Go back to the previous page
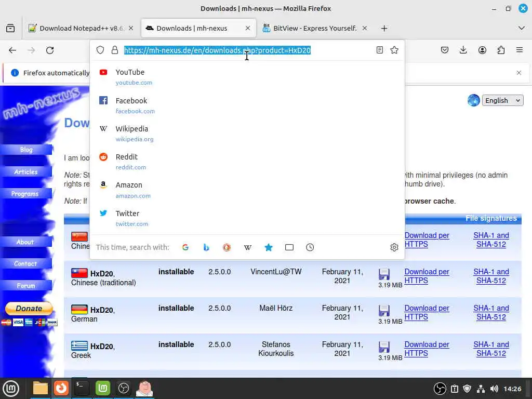 click(x=12, y=50)
